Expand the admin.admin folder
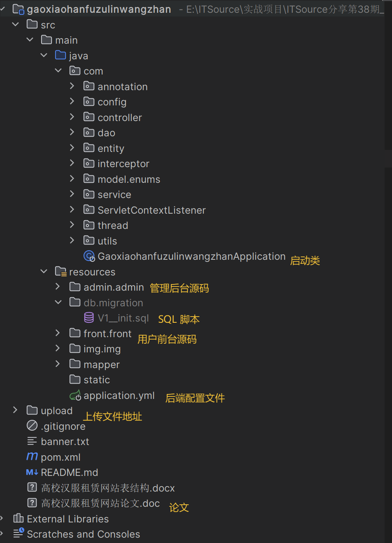The image size is (392, 543). click(x=58, y=287)
